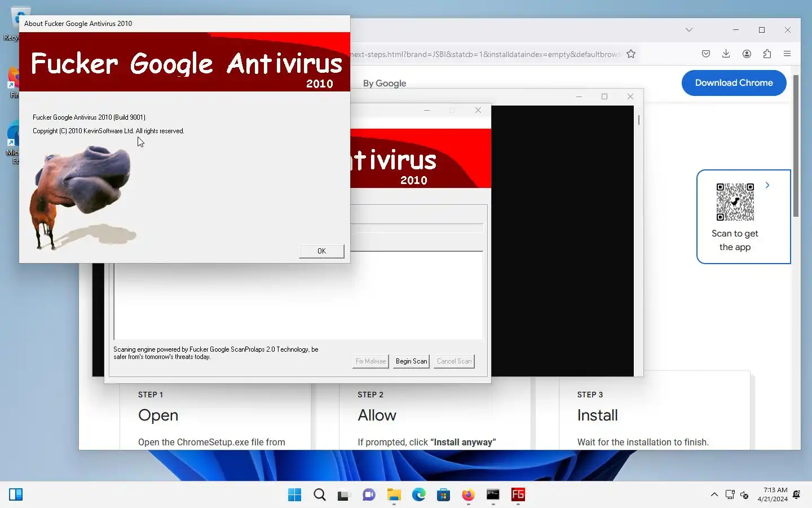Click the QR code Scan to get the app
Screen dimensions: 812x508
[735, 202]
